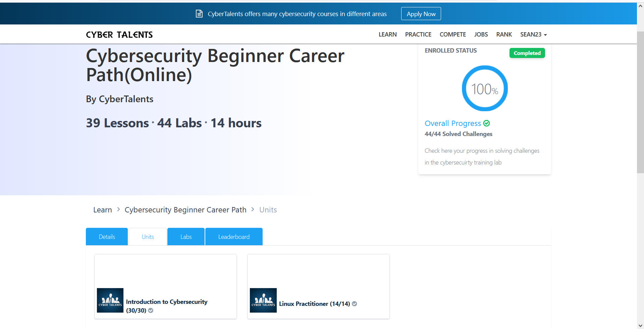Open the Linux Practitioner (14/14) title

coord(315,304)
